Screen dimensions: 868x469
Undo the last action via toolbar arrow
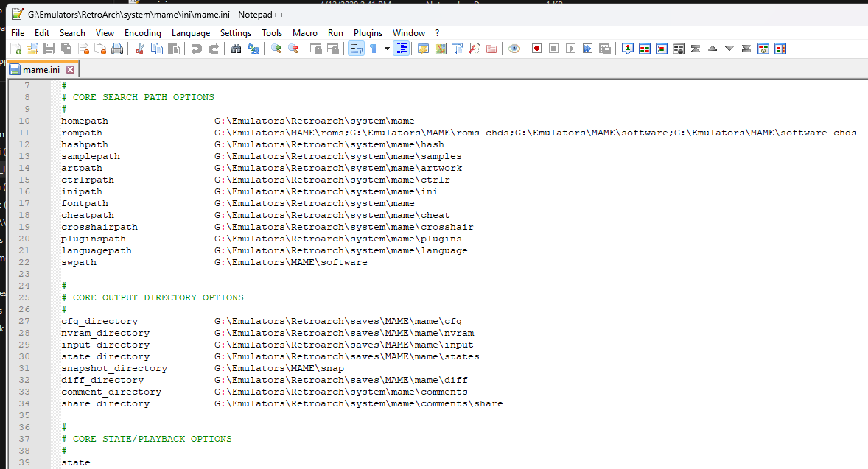pos(197,49)
